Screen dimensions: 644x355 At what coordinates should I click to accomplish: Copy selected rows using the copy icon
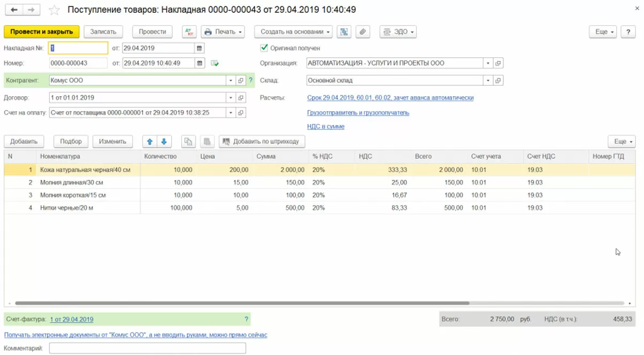point(188,142)
